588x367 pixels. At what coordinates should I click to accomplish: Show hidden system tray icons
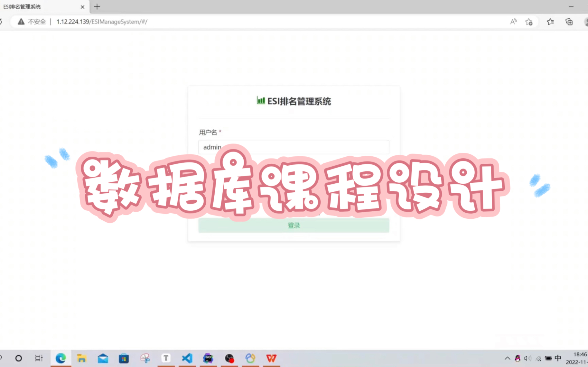coord(507,358)
